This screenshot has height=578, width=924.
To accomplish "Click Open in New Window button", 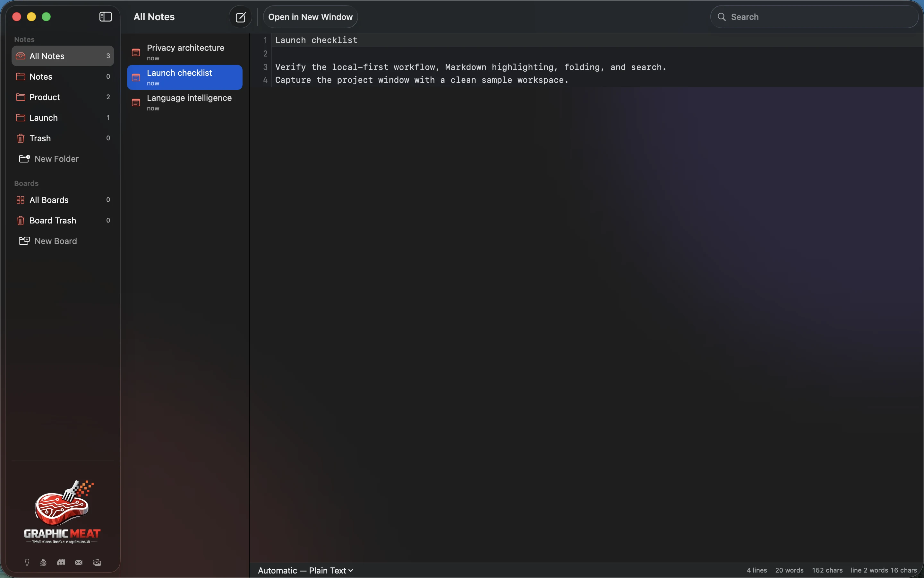I will point(311,17).
